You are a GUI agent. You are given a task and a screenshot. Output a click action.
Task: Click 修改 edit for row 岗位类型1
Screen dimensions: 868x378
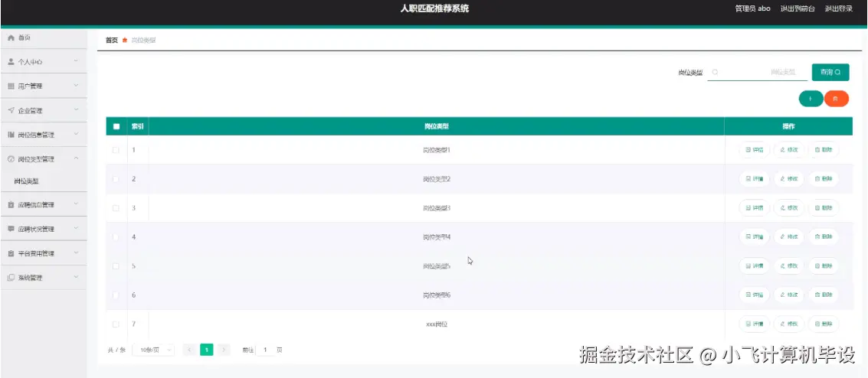pyautogui.click(x=789, y=150)
